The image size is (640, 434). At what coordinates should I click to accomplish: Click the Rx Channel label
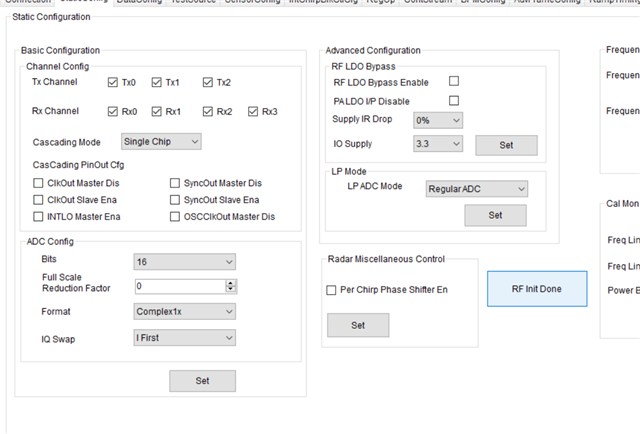click(55, 111)
